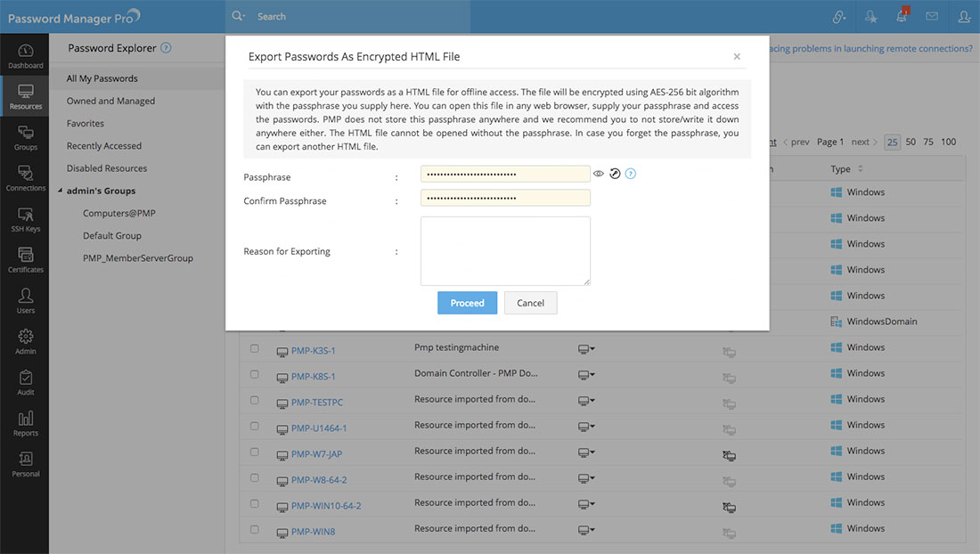Click the Cancel button
Viewport: 980px width, 554px height.
pyautogui.click(x=530, y=303)
